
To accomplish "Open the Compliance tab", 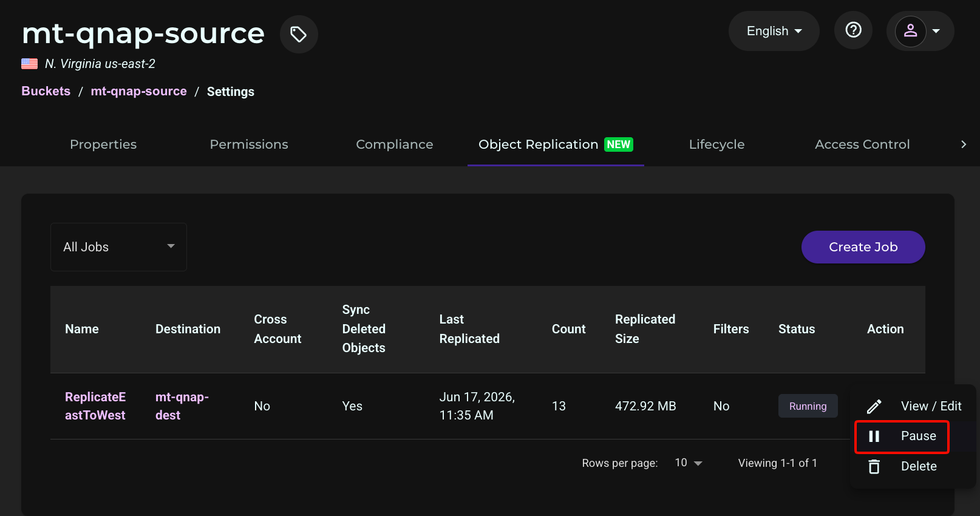I will [395, 144].
